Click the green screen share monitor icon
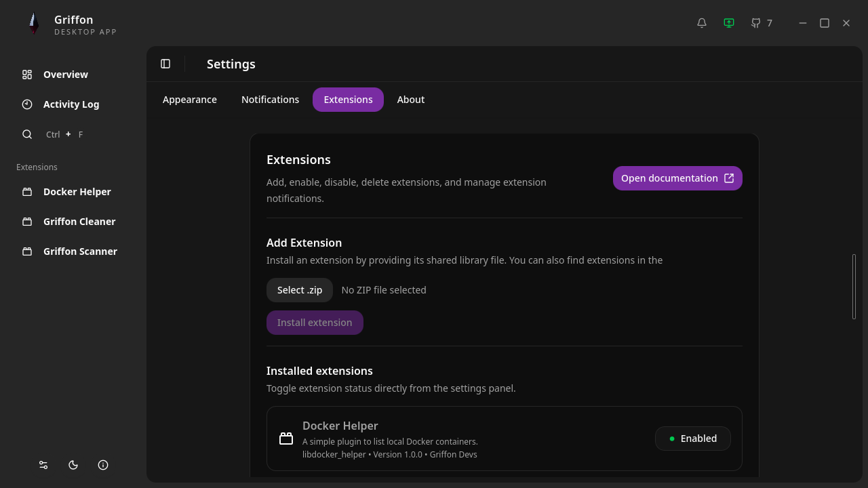The height and width of the screenshot is (488, 868). (x=729, y=23)
